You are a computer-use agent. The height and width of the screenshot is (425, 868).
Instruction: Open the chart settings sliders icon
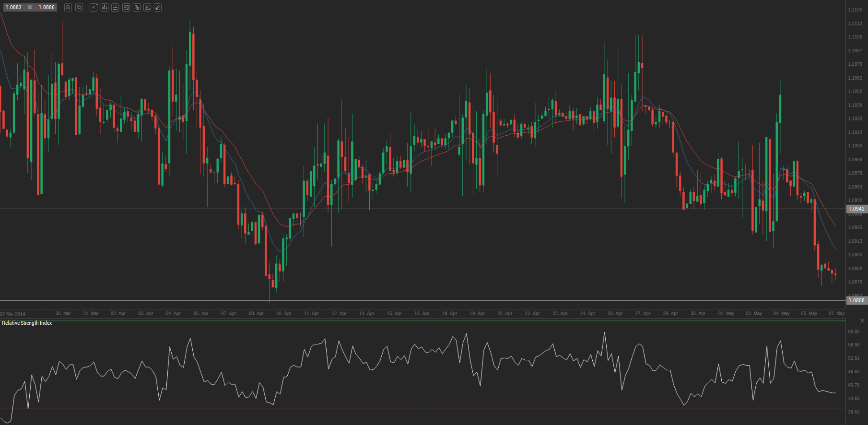click(x=115, y=7)
